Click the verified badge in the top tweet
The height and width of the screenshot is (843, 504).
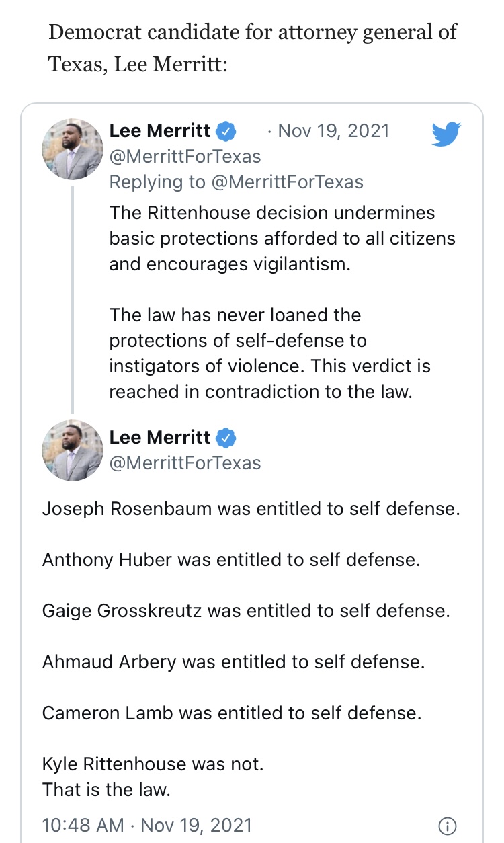point(228,131)
